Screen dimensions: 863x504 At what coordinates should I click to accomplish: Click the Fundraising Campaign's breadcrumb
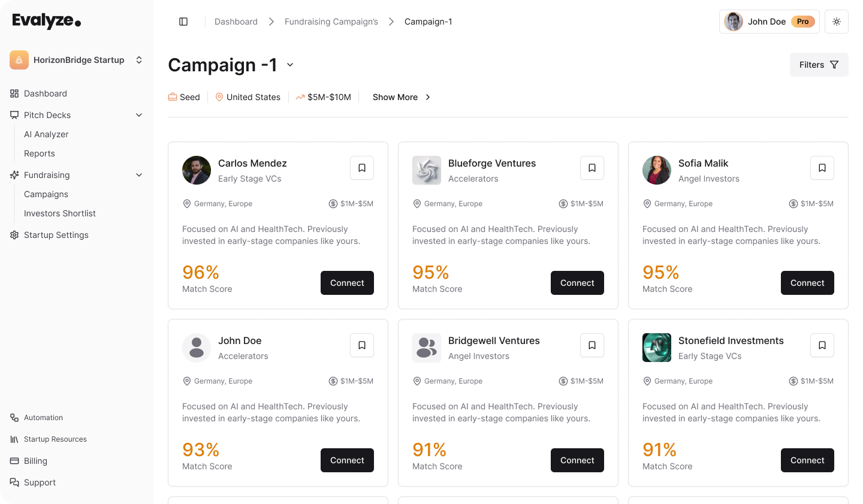pos(331,22)
